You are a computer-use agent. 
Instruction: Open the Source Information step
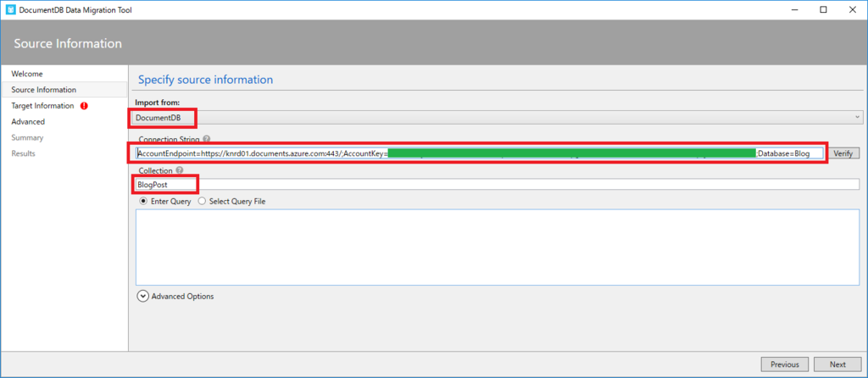tap(64, 90)
